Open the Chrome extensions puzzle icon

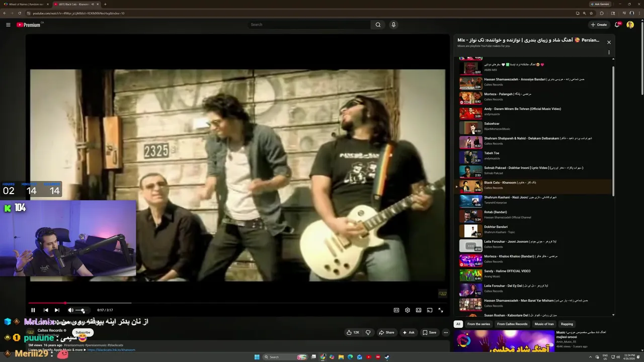point(601,13)
